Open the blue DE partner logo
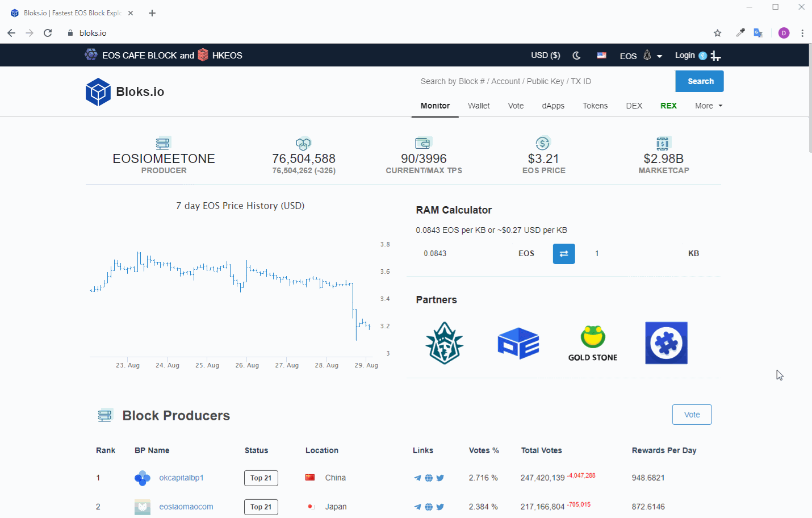812x518 pixels. coord(518,343)
